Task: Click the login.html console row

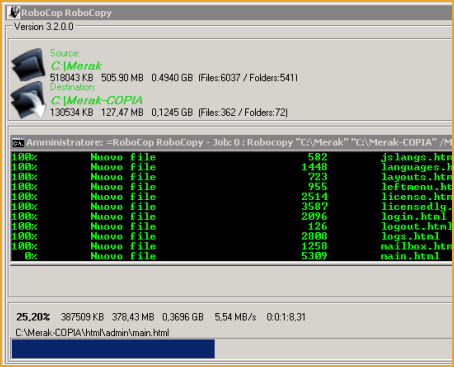Action: pos(232,217)
